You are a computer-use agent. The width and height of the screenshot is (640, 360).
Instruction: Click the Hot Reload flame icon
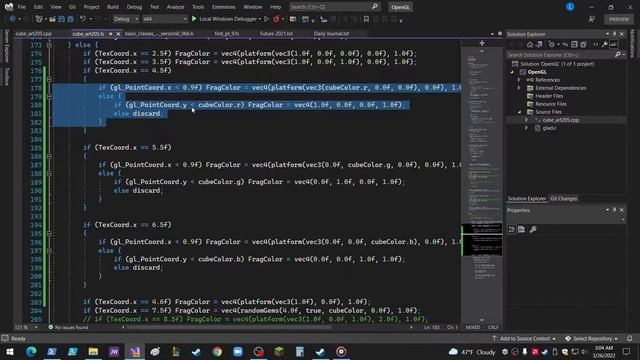(276, 19)
